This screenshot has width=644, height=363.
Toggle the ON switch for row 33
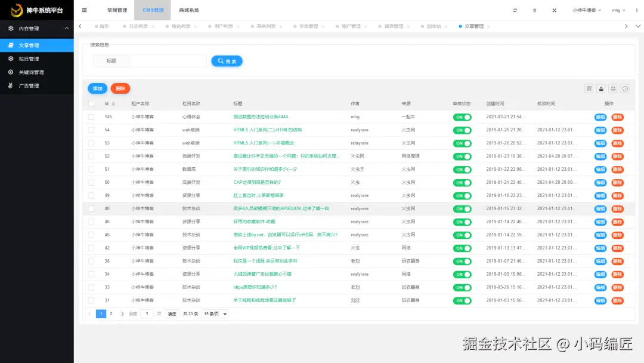pyautogui.click(x=462, y=287)
